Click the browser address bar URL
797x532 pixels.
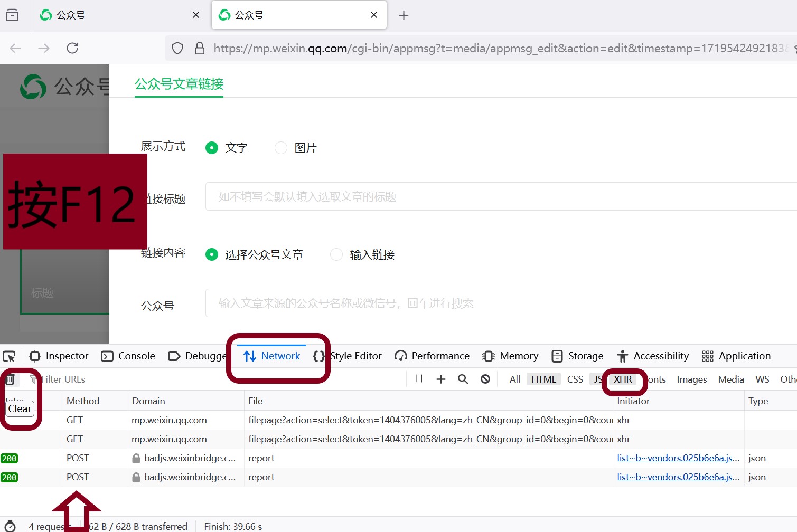click(x=501, y=49)
